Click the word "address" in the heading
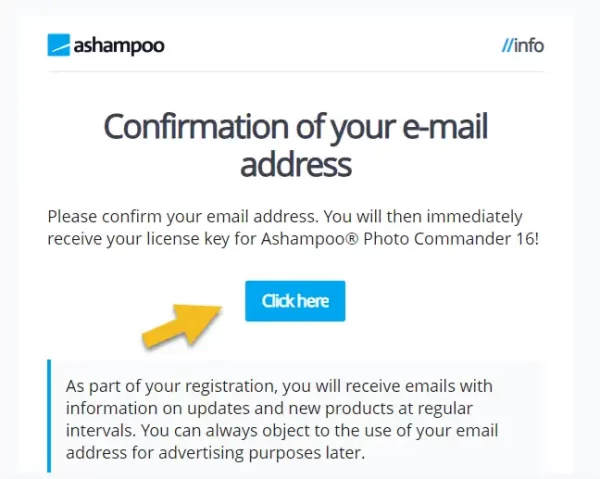Screen dimensions: 600x479 click(x=296, y=165)
